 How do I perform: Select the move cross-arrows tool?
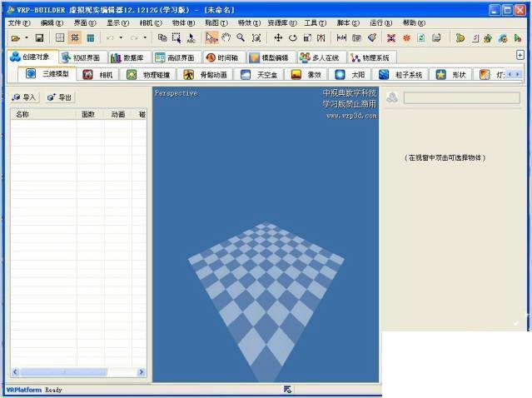point(278,37)
